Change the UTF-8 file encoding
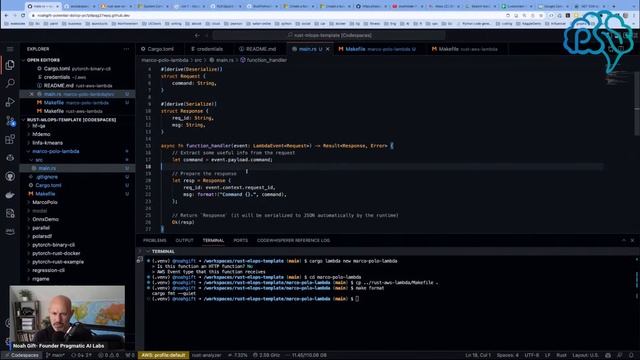Viewport: 640px width, 360px height. (x=532, y=355)
